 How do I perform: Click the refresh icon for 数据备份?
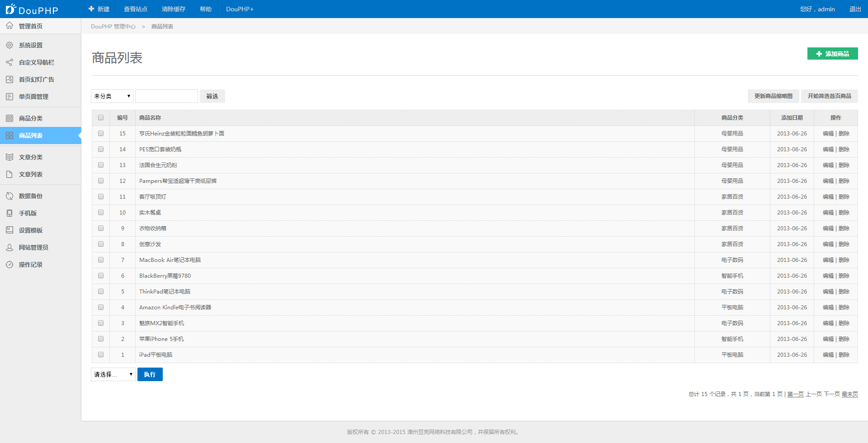coord(9,196)
